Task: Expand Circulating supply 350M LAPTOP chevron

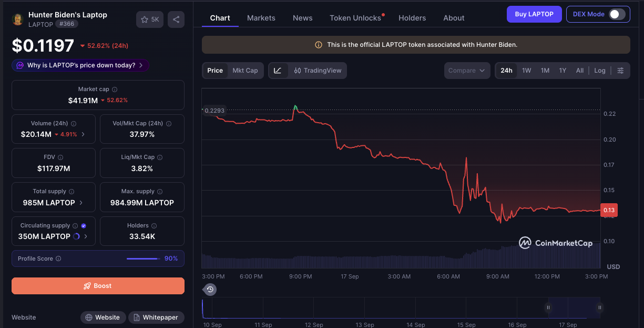Action: 86,236
